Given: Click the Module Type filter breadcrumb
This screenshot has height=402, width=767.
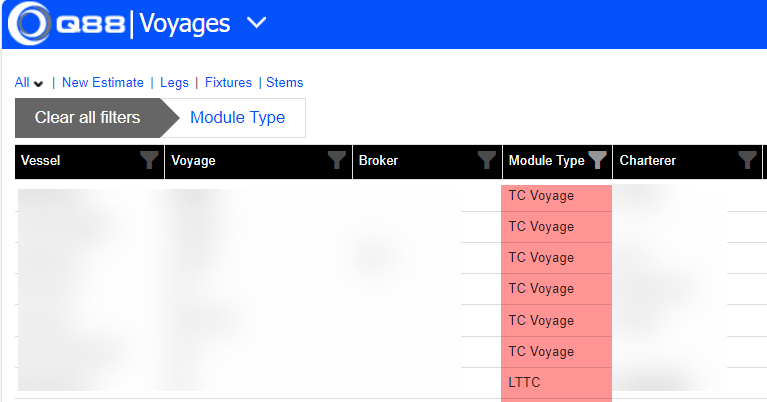Looking at the screenshot, I should pyautogui.click(x=238, y=118).
